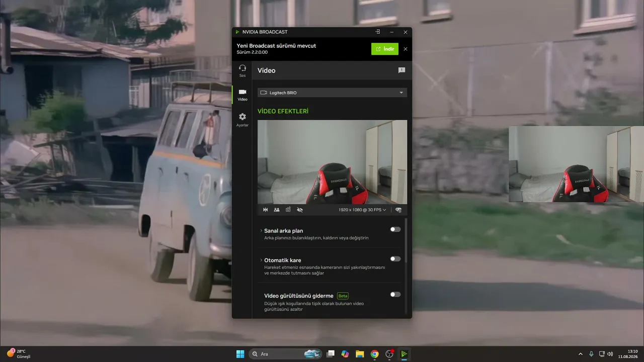
Task: Open the network tray icon
Action: tap(602, 354)
